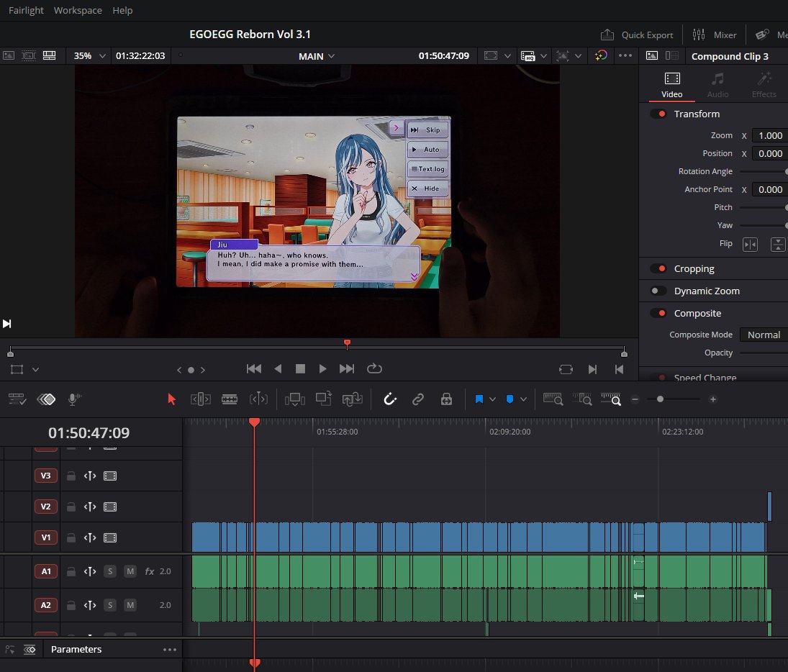The width and height of the screenshot is (788, 672).
Task: Click the bypass color grades icon
Action: point(601,56)
